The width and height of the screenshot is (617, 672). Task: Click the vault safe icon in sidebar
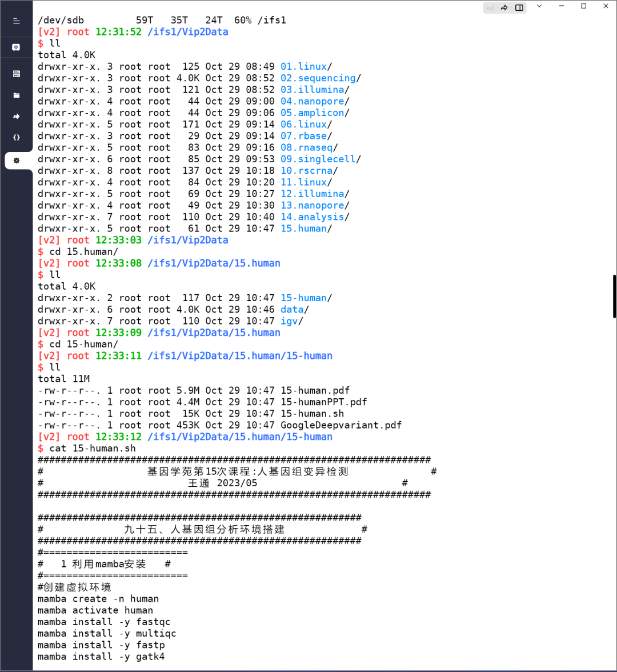(x=16, y=47)
